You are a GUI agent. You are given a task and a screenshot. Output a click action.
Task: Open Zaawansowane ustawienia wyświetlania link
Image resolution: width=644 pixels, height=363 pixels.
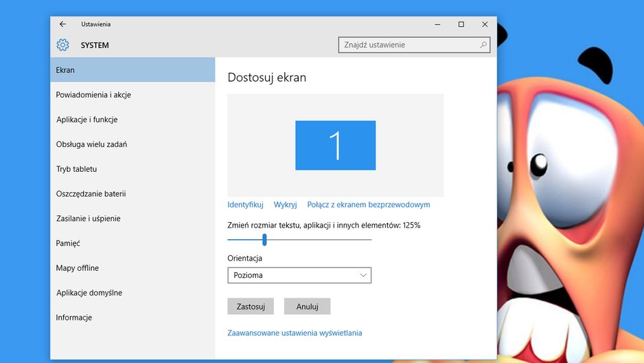click(x=295, y=333)
